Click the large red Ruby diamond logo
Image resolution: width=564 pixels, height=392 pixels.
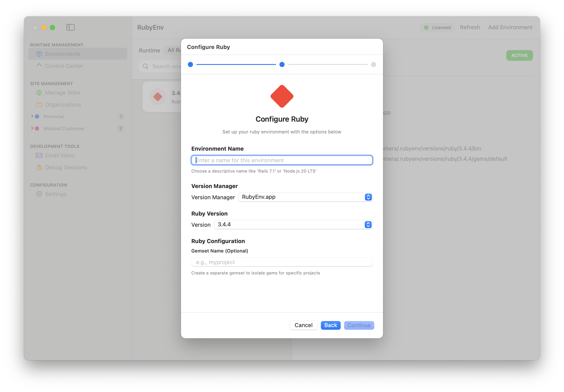pos(282,96)
